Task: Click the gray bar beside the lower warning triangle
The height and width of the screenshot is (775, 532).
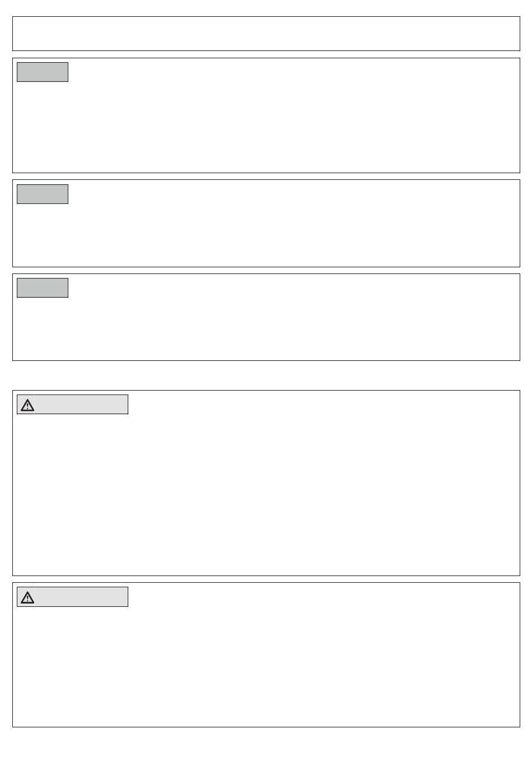Action: click(x=82, y=597)
